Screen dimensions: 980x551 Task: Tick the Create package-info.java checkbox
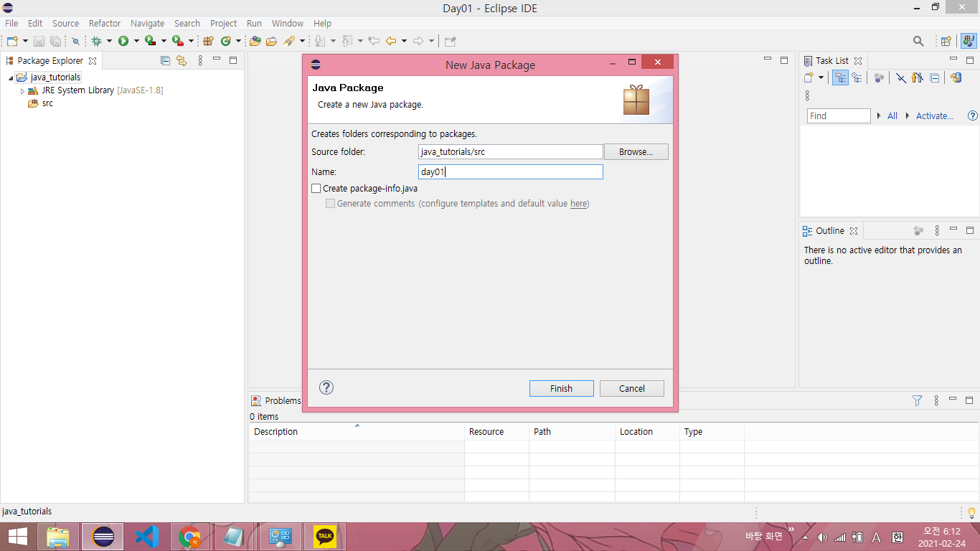coord(316,189)
